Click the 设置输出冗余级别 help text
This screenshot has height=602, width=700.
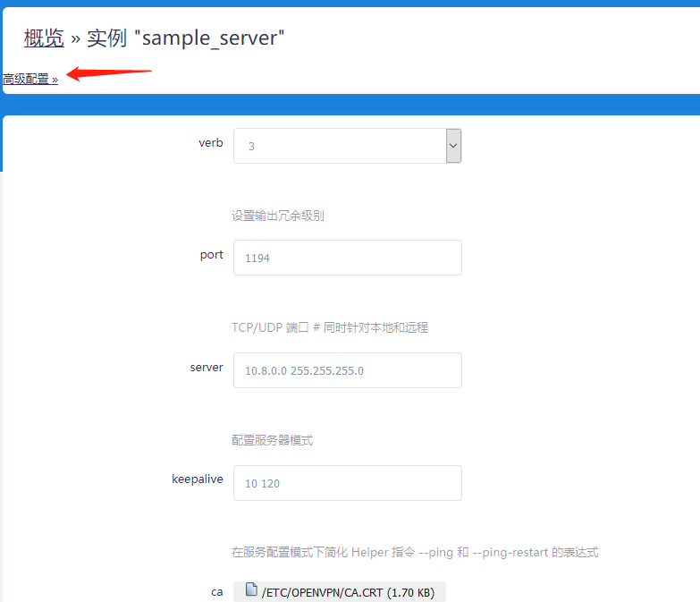click(277, 216)
